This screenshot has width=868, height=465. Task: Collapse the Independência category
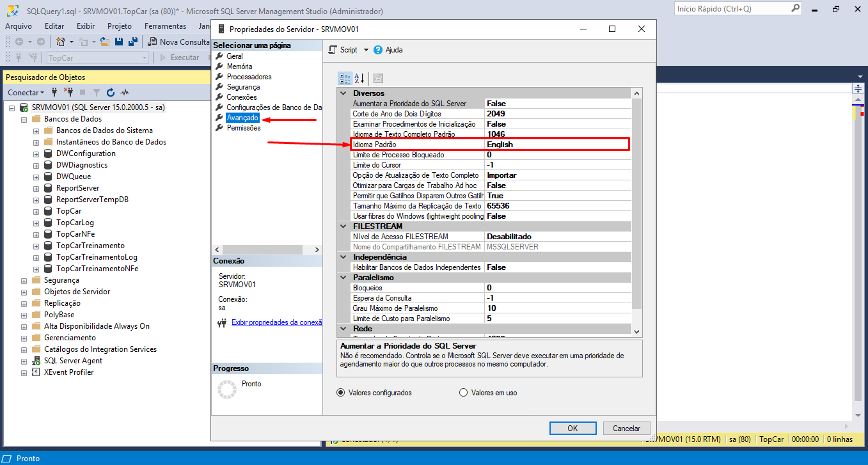click(343, 257)
